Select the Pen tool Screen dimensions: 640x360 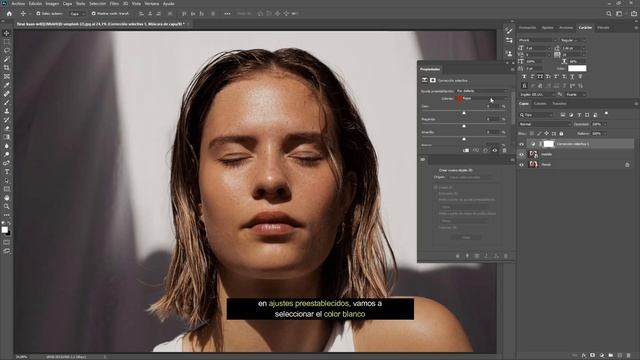point(7,163)
